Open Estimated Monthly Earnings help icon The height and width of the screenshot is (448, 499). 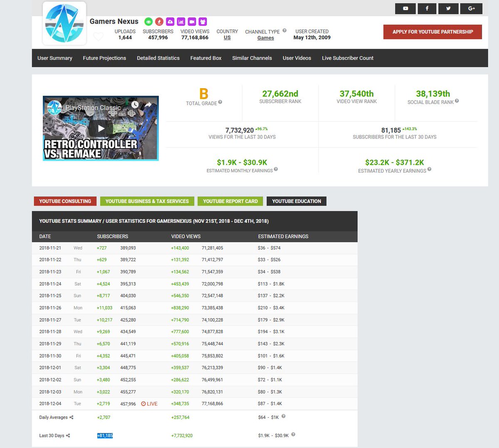(x=276, y=169)
